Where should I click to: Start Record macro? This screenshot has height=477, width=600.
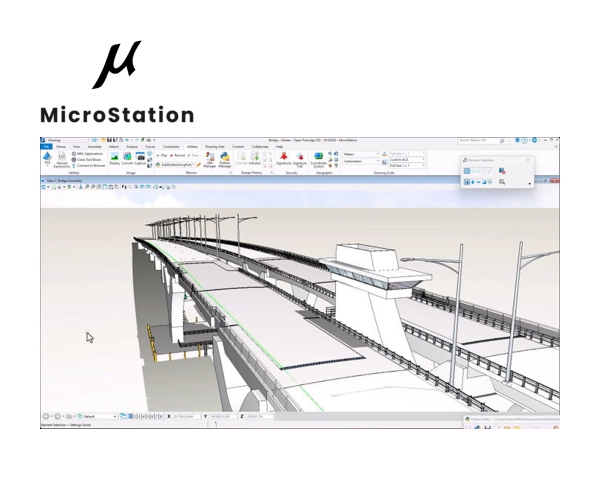pyautogui.click(x=178, y=156)
